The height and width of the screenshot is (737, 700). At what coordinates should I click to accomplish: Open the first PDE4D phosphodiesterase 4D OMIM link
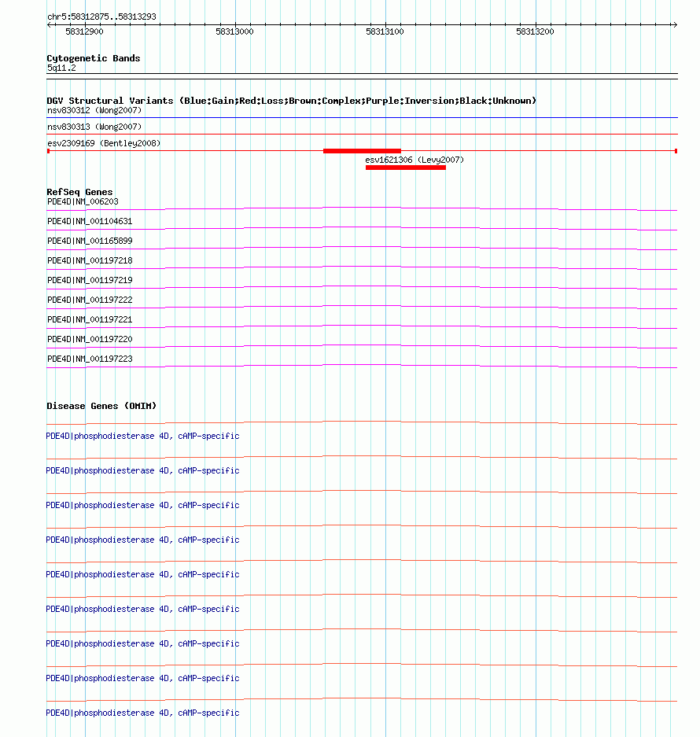point(142,437)
